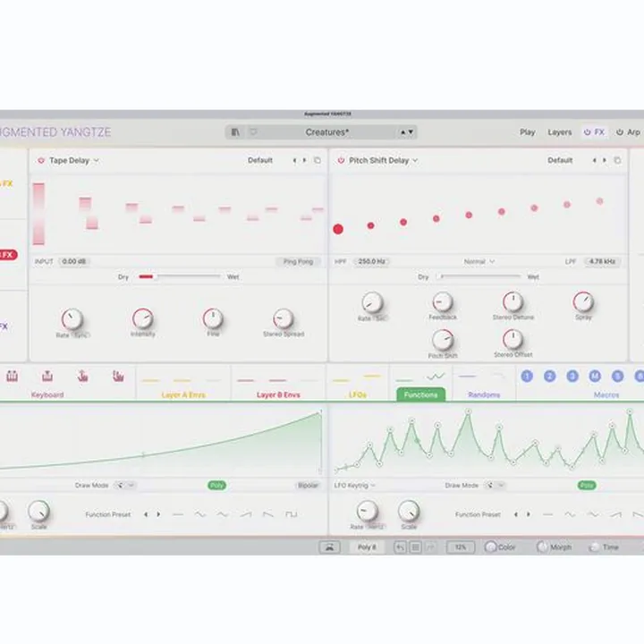Choose sine preset in right function

(x=570, y=514)
